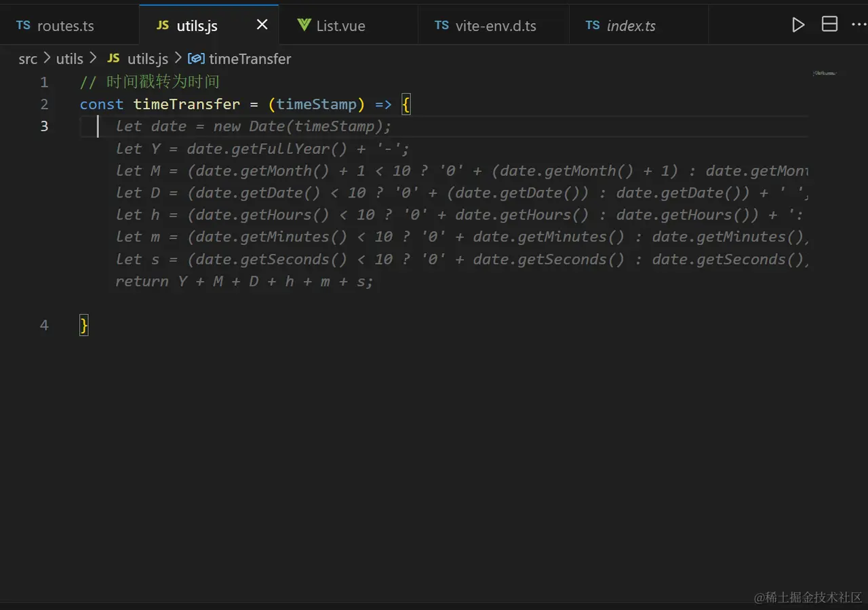Click the closing brace on line 4
868x610 pixels.
(84, 326)
